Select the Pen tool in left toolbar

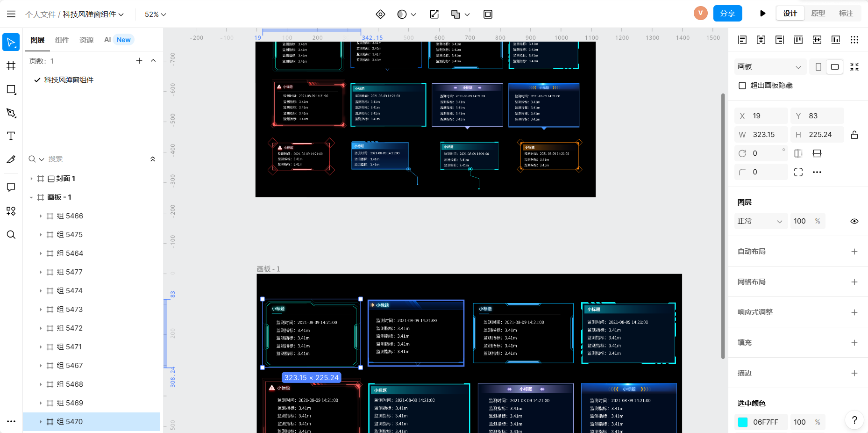11,113
